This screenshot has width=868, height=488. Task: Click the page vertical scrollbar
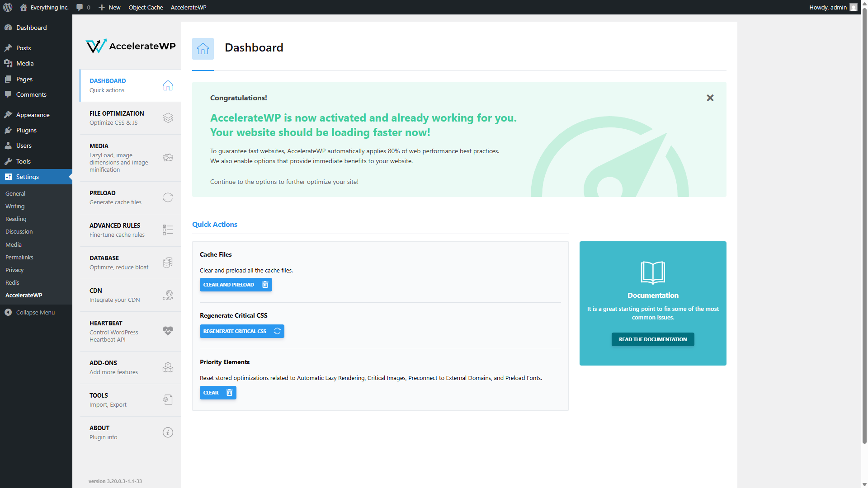point(864,226)
